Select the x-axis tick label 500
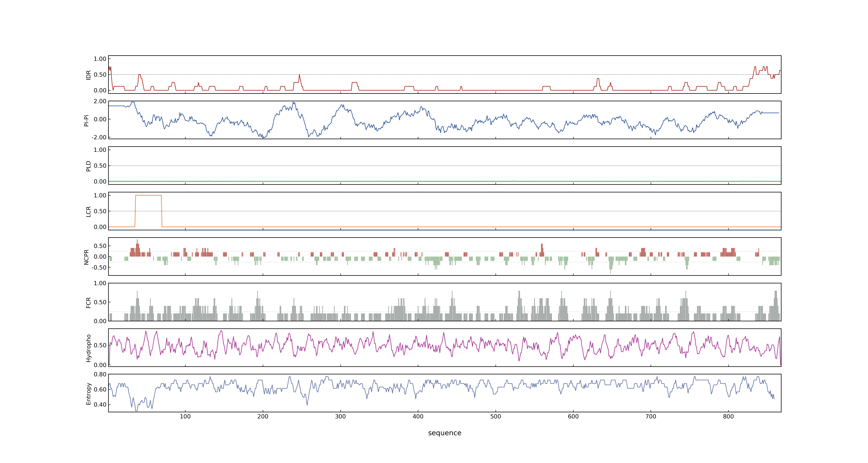This screenshot has width=868, height=463. 496,416
